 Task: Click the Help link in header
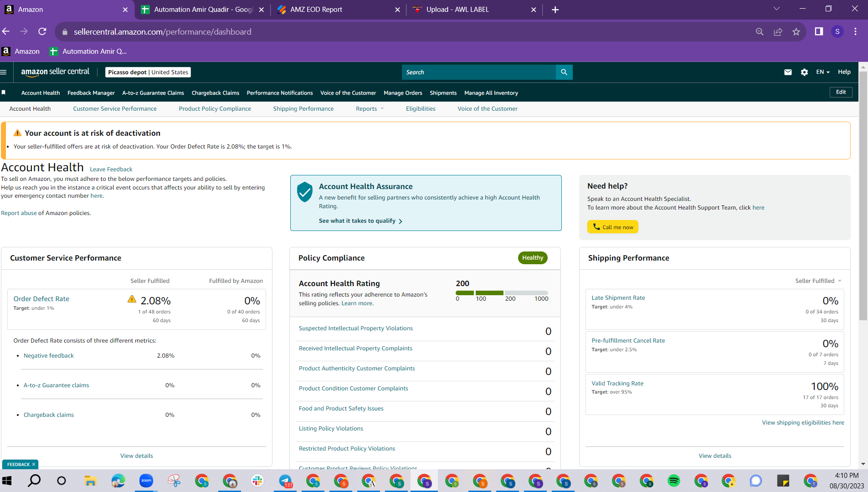point(844,72)
